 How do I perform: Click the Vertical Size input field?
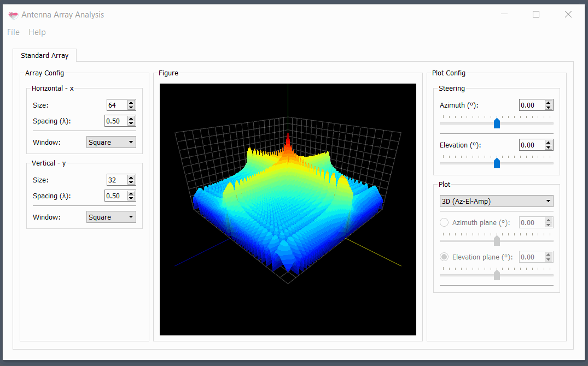point(117,180)
